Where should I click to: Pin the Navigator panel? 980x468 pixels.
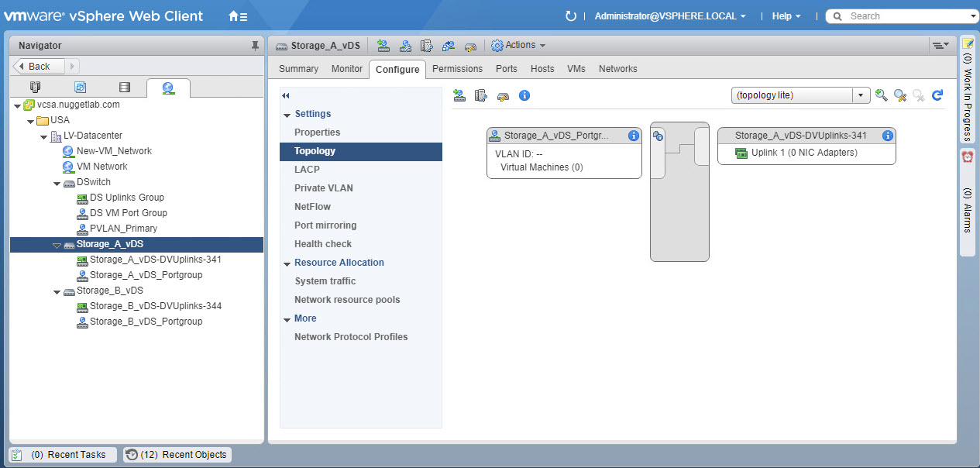click(x=255, y=46)
